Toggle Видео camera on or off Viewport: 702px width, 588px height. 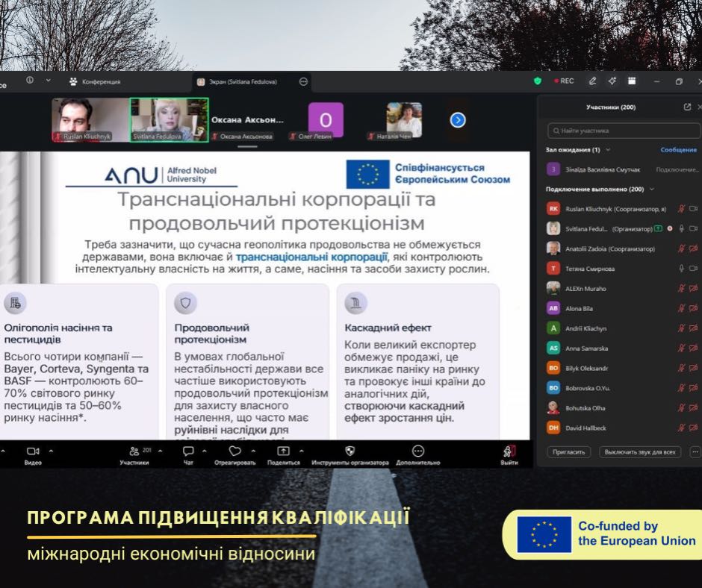point(32,451)
